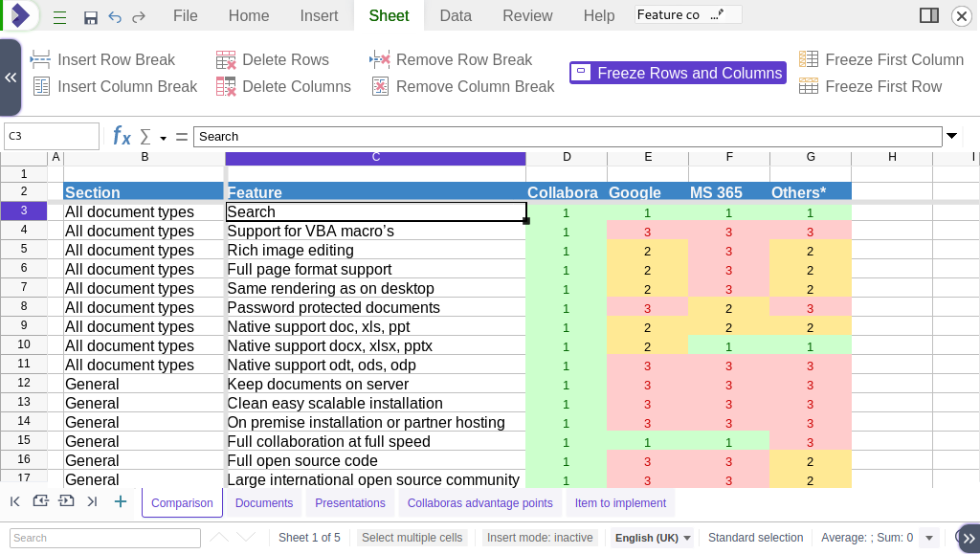Open the Home tab

(249, 15)
